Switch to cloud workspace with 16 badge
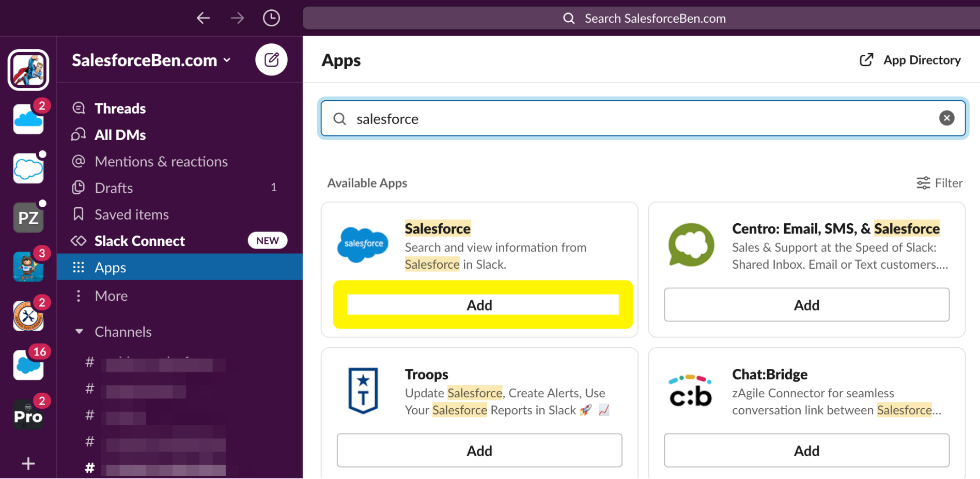 28,364
